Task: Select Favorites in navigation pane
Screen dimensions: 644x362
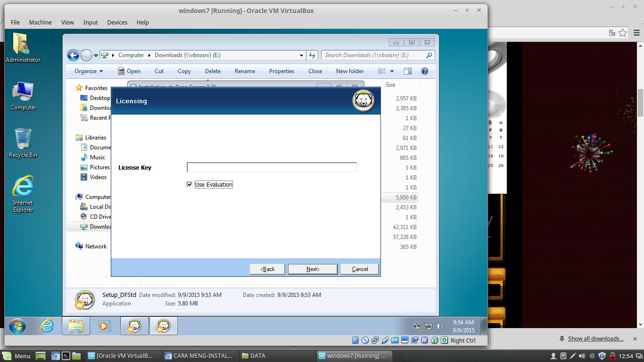Action: (x=96, y=88)
